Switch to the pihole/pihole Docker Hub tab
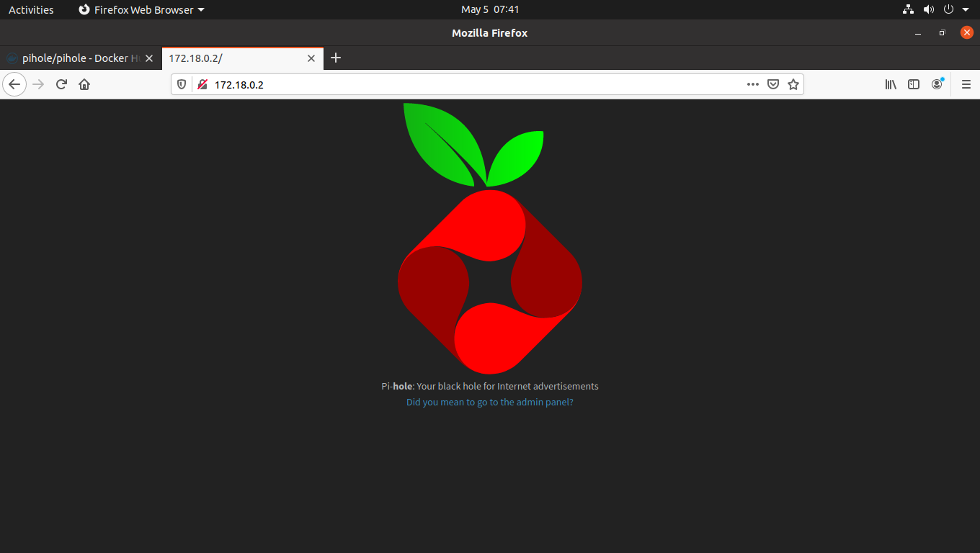The width and height of the screenshot is (980, 553). tap(74, 58)
